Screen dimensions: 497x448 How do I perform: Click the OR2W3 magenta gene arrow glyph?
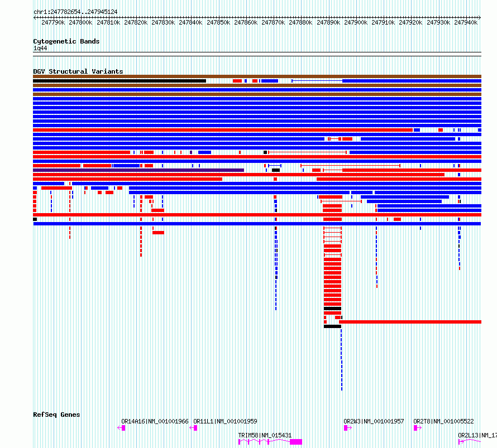click(x=348, y=428)
